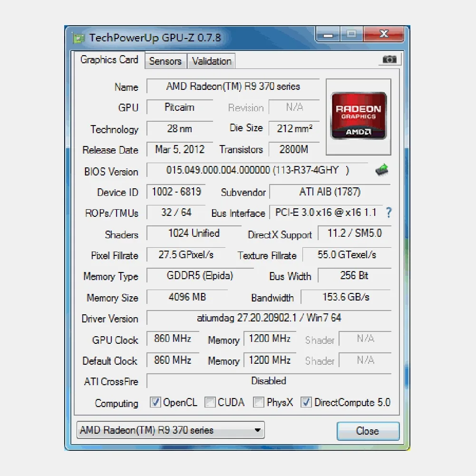Click the Name field value
476x476 pixels.
pos(233,87)
